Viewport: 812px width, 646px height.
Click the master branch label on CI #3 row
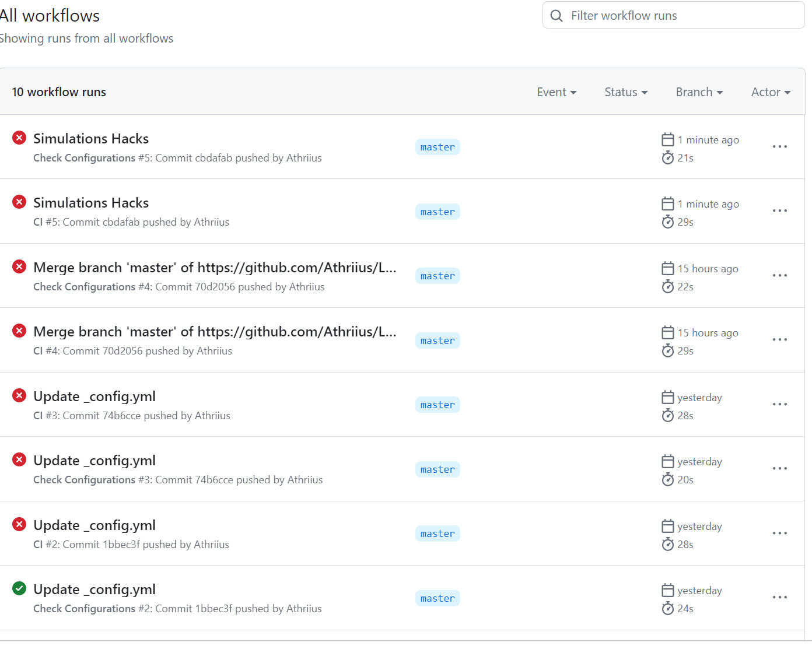[x=437, y=405]
